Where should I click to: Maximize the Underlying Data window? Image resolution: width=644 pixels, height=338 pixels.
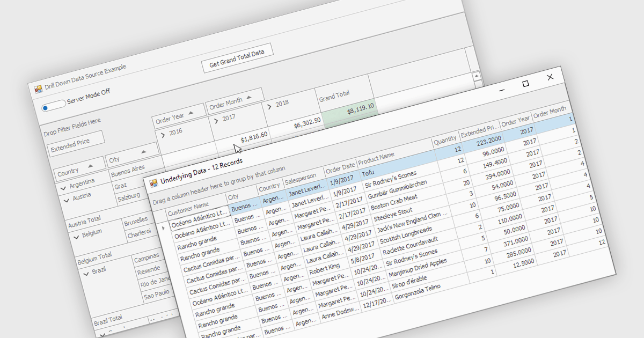tap(525, 83)
